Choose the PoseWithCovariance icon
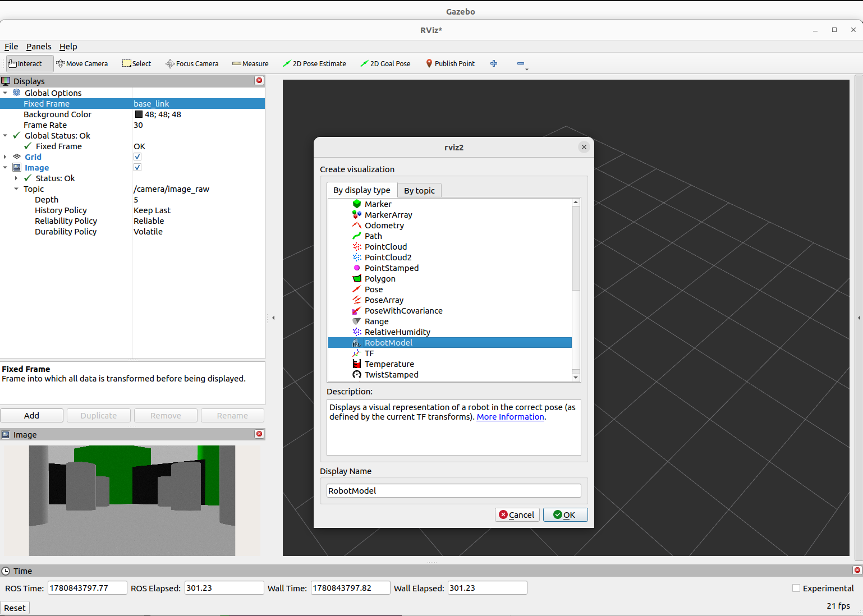 [357, 310]
